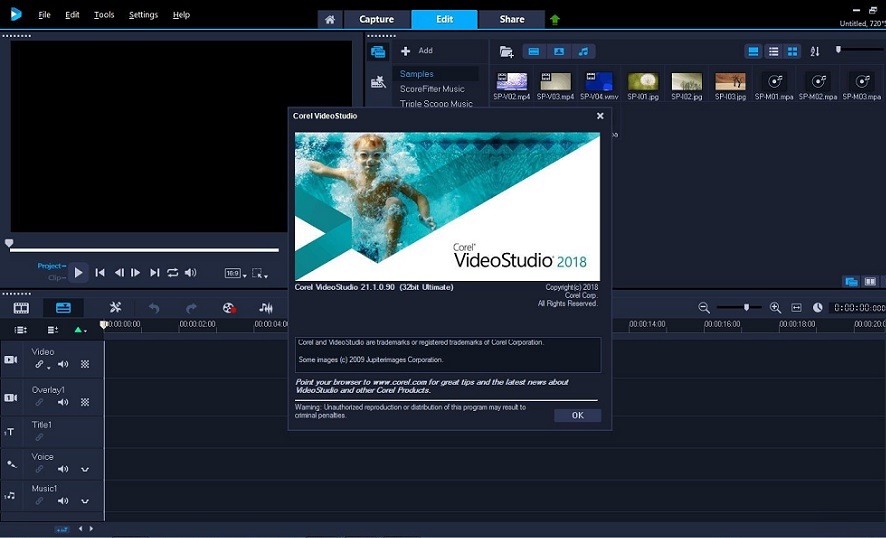
Task: Adjust the timeline zoom slider
Action: (x=746, y=307)
